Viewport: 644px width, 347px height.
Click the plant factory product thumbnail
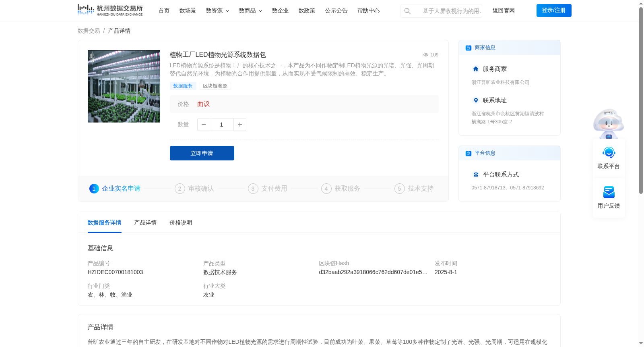124,86
